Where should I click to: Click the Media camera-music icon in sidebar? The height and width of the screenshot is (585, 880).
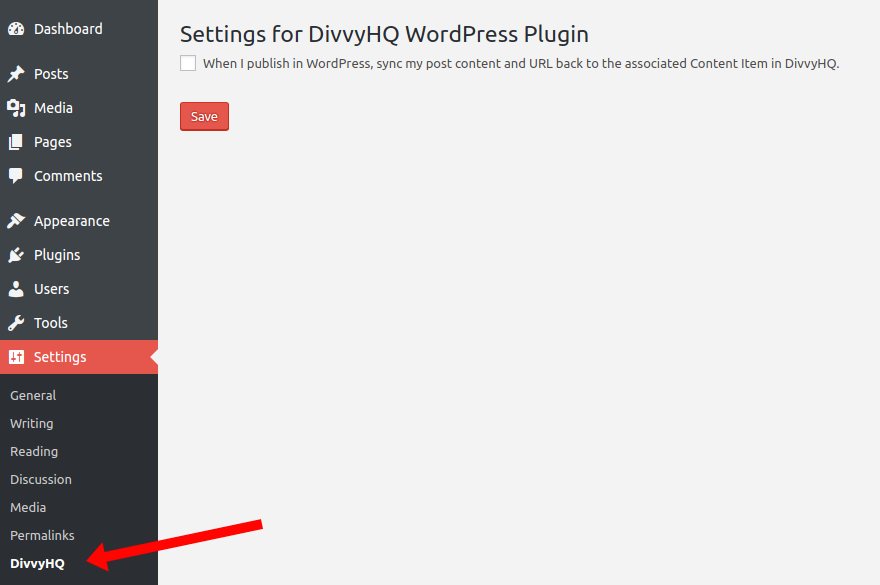click(16, 108)
